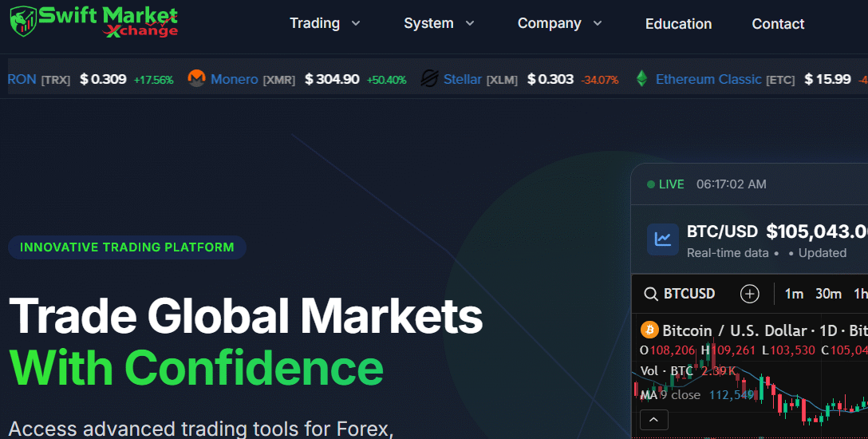Image resolution: width=868 pixels, height=439 pixels.
Task: Add symbol with the plus circle icon
Action: (750, 294)
